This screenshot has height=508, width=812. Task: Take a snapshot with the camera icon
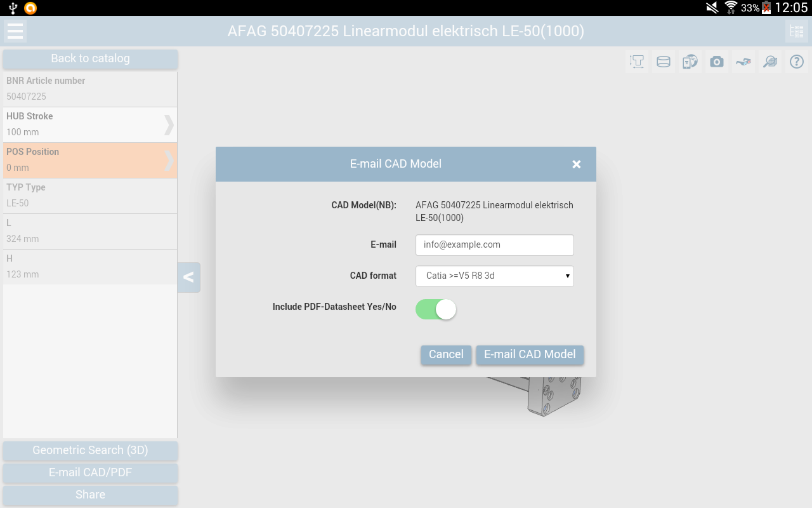(x=717, y=62)
